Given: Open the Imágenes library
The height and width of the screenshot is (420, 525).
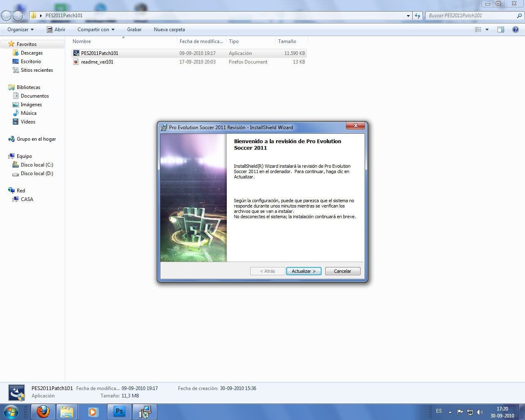Looking at the screenshot, I should click(31, 105).
